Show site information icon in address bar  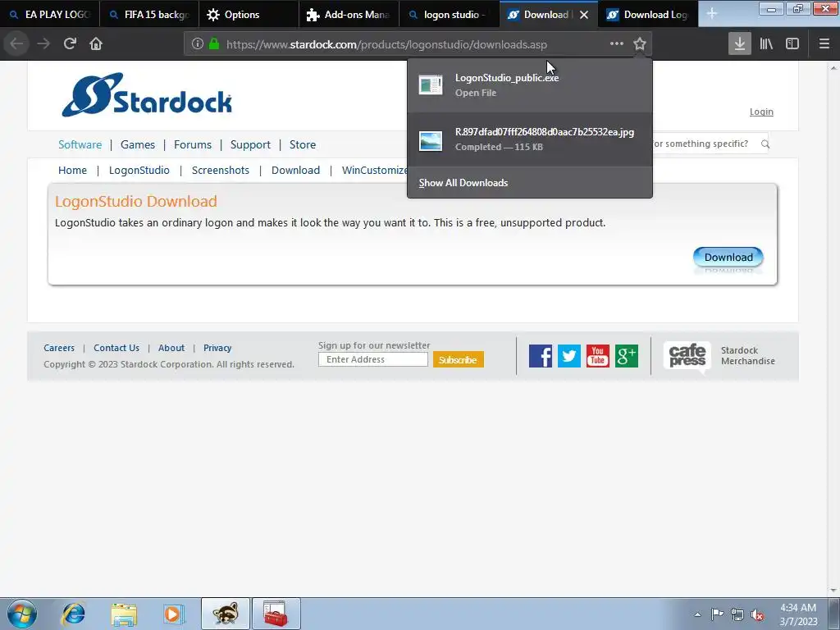[197, 44]
